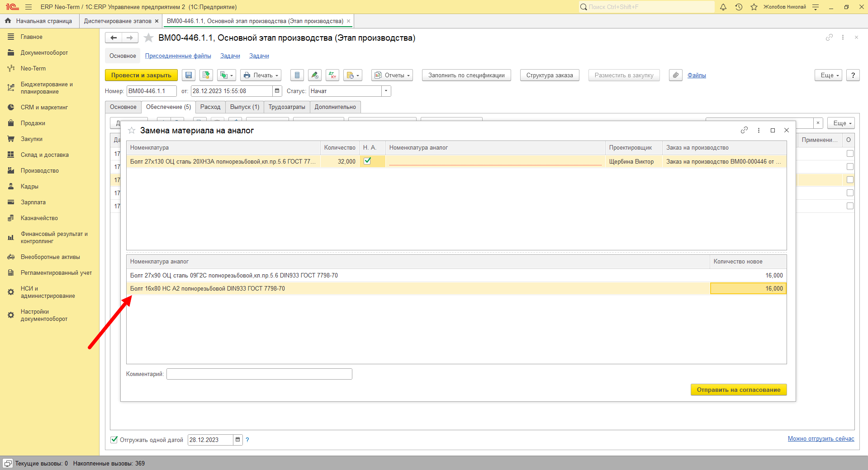This screenshot has width=868, height=470.
Task: Open the top Еще dropdown menu
Action: coord(829,75)
